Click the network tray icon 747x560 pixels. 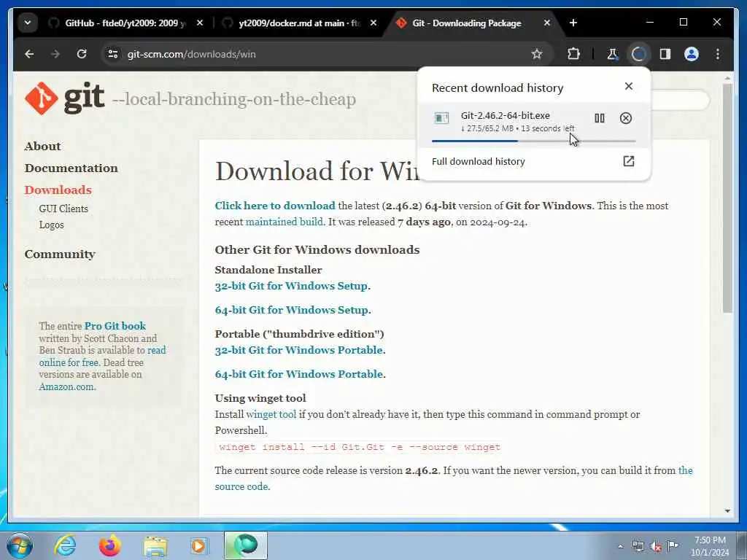click(638, 547)
